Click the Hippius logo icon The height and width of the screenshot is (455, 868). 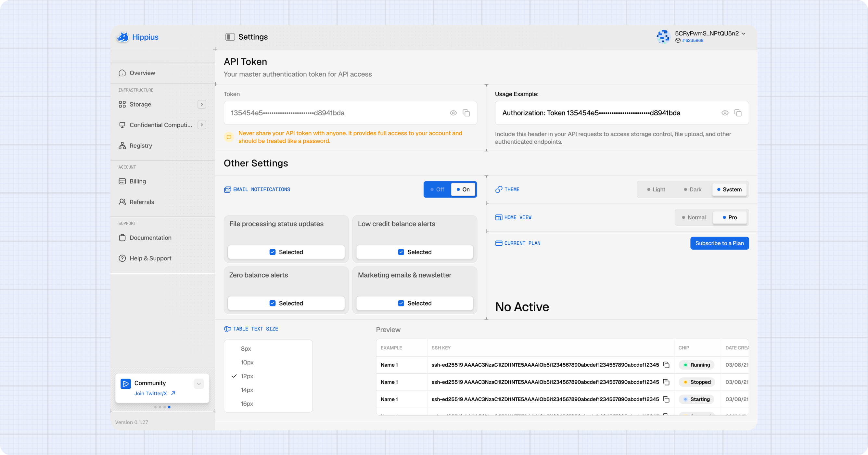tap(123, 37)
